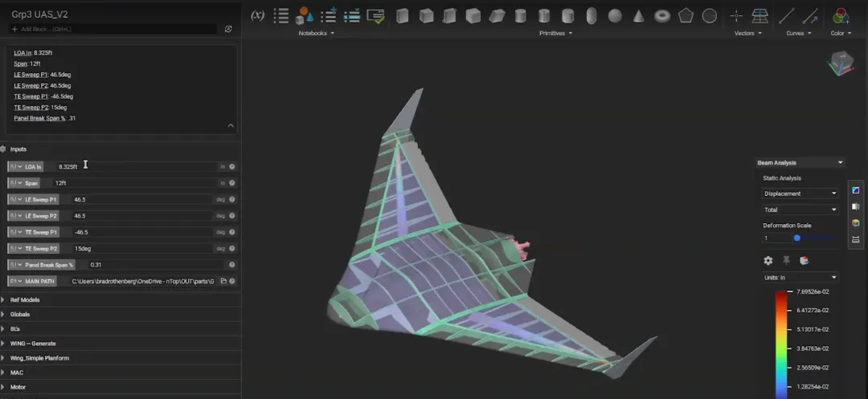Click the pin icon in Beam Analysis panel
The width and height of the screenshot is (868, 399).
click(786, 260)
